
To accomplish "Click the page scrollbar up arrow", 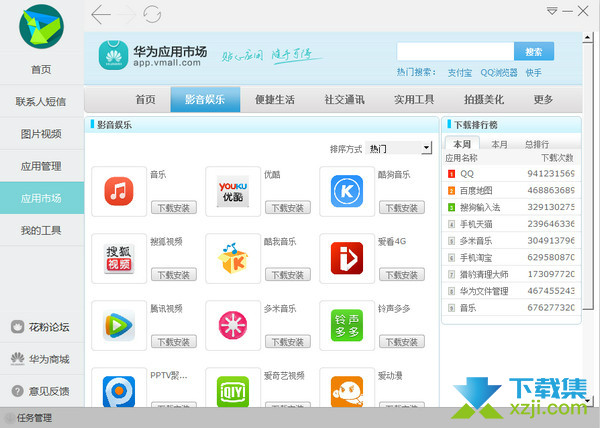I will (x=587, y=37).
